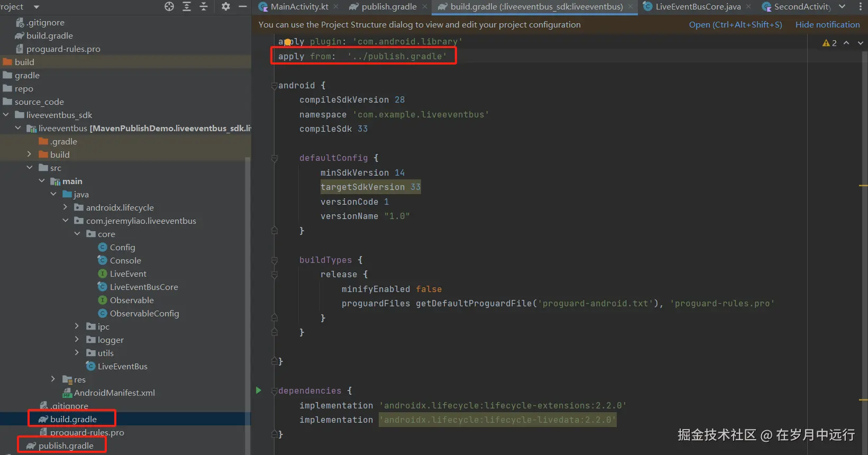Viewport: 868px width, 455px height.
Task: Click the yellow warning stripe near targetSdkVersion
Action: click(863, 186)
